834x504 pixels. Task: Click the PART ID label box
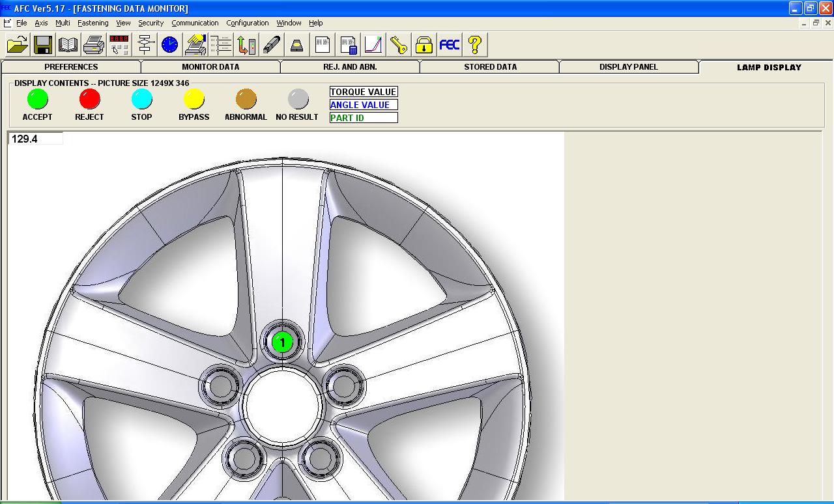pos(364,118)
